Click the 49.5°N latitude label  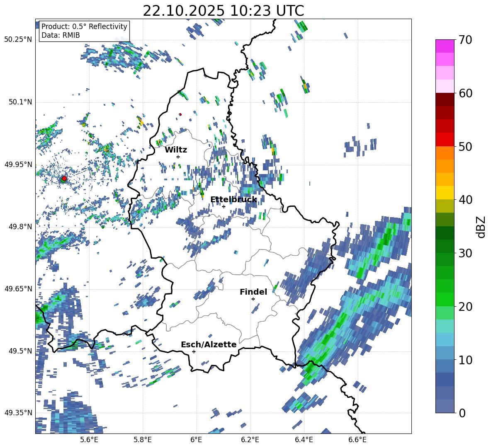tap(20, 351)
